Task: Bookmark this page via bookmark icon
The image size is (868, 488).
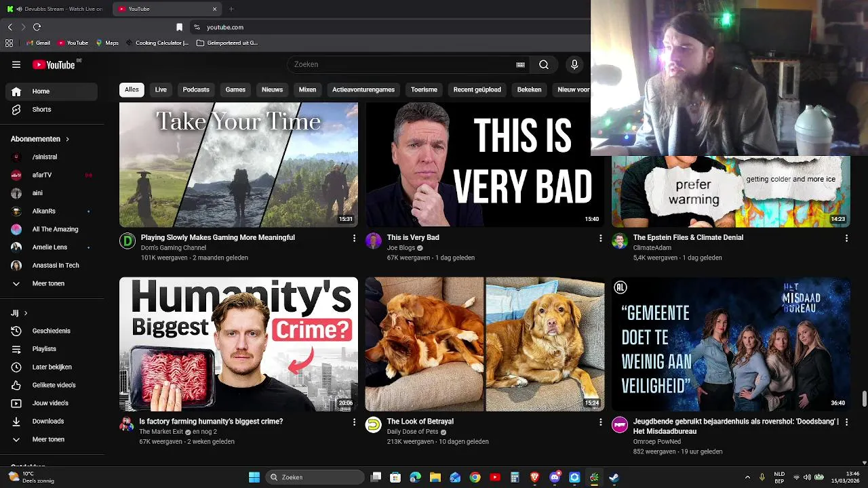Action: 179,27
